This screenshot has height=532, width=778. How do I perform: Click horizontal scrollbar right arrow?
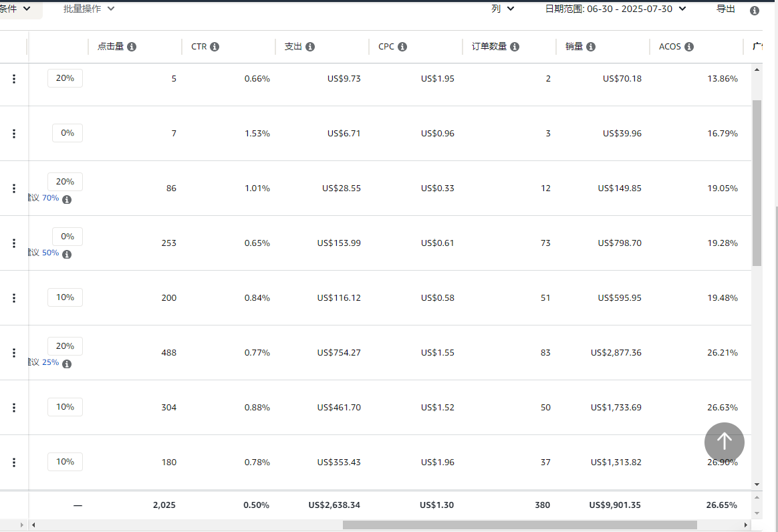click(745, 525)
